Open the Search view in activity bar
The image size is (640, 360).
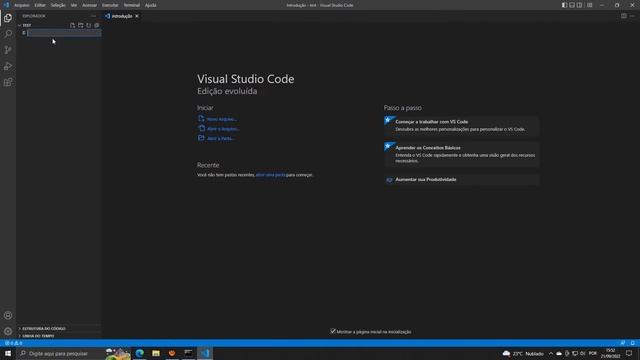8,34
